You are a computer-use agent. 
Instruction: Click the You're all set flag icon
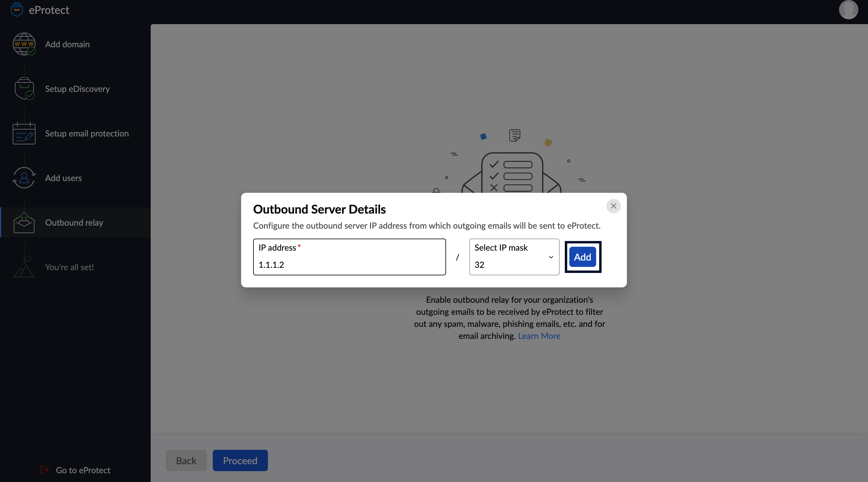tap(24, 267)
